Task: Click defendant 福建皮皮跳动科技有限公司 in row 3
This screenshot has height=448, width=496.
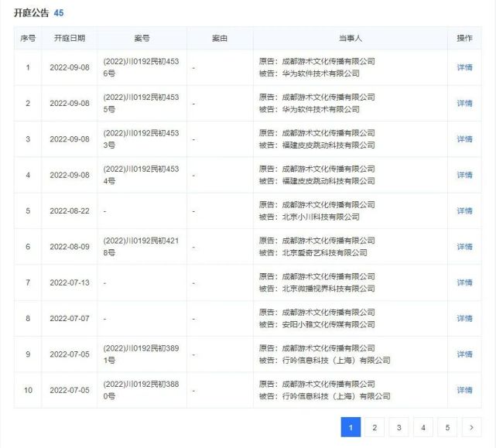Action: point(328,145)
